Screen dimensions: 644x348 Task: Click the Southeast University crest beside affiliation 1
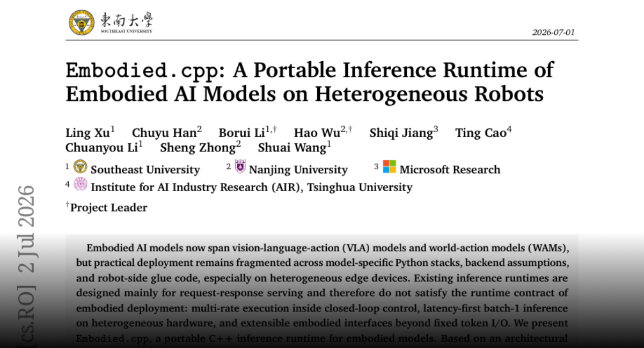(80, 166)
